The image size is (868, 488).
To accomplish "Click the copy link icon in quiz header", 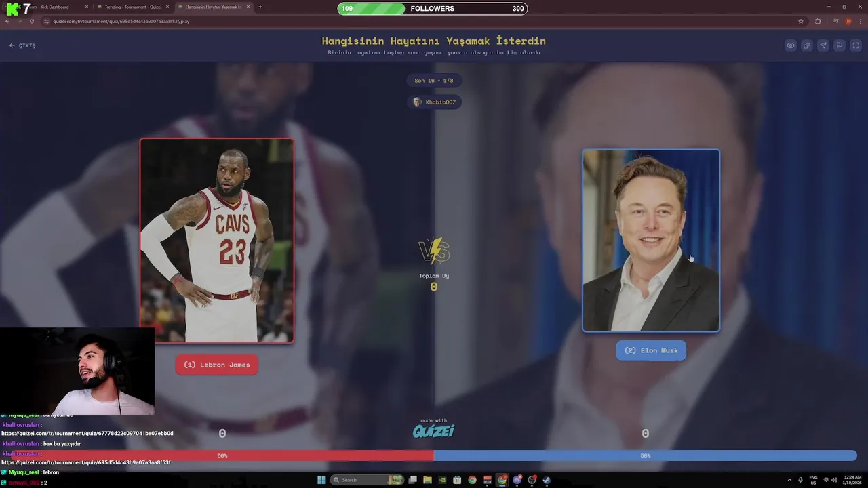I will (x=807, y=45).
